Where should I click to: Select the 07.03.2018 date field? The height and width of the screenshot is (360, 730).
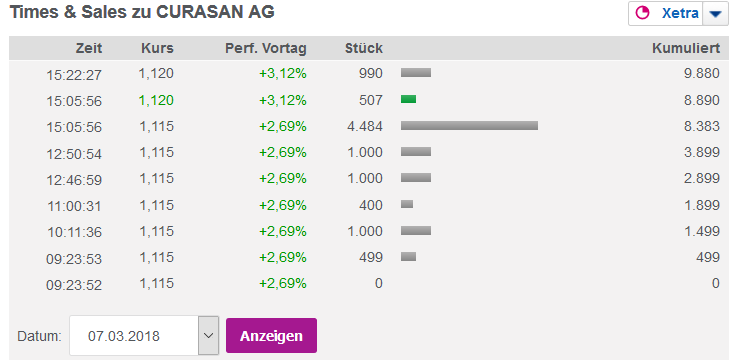(x=135, y=335)
